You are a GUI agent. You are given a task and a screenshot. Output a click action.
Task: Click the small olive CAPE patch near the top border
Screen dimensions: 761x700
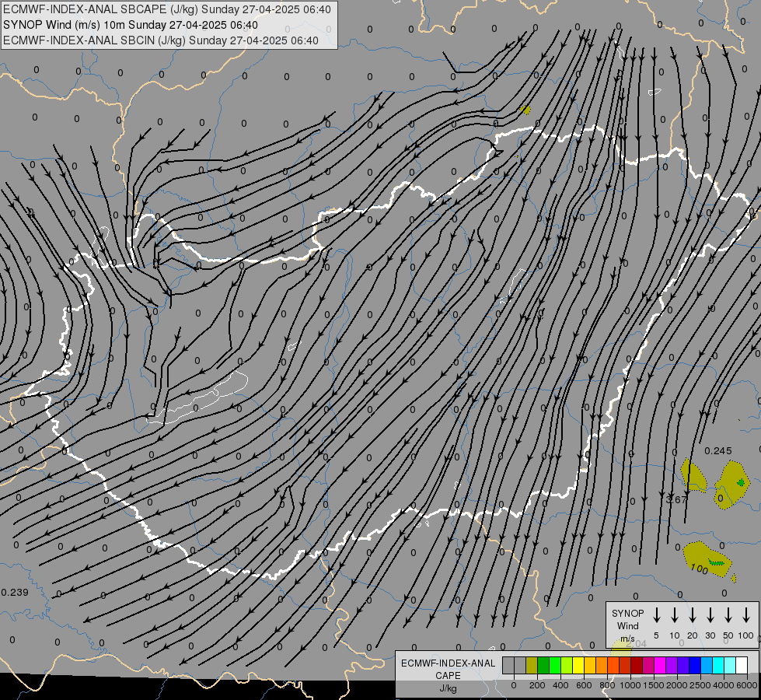tap(525, 110)
